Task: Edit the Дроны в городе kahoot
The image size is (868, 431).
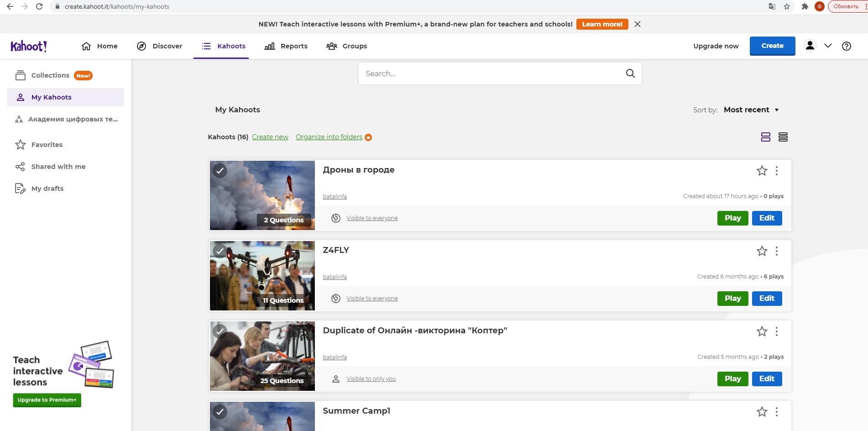Action: (767, 218)
